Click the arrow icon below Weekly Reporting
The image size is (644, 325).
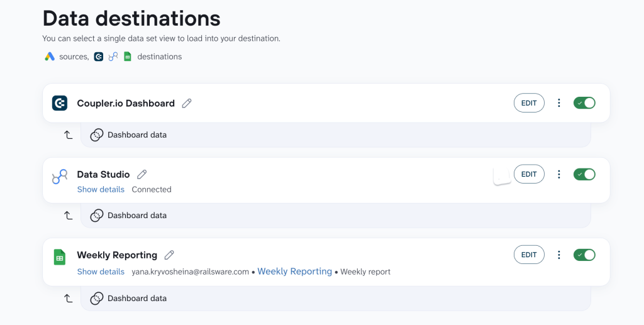(68, 298)
